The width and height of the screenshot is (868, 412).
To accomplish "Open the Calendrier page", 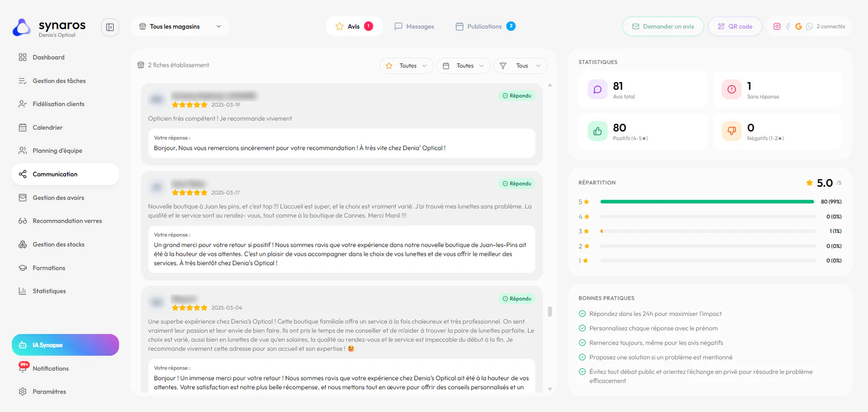I will [65, 128].
